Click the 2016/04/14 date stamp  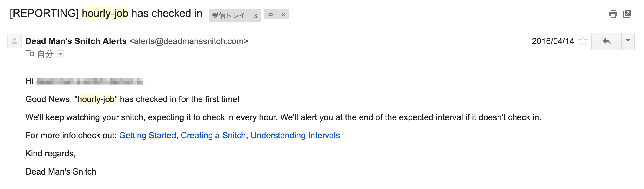tap(553, 41)
